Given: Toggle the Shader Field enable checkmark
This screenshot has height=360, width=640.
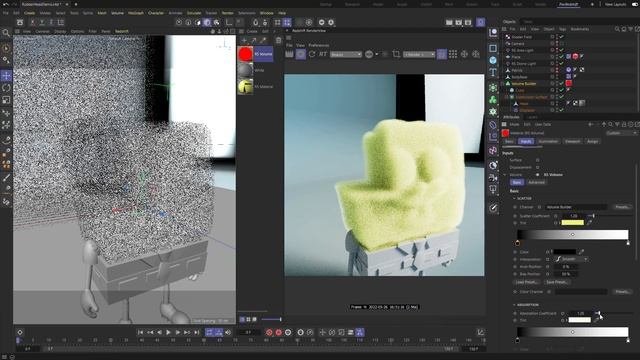Looking at the screenshot, I should click(562, 37).
